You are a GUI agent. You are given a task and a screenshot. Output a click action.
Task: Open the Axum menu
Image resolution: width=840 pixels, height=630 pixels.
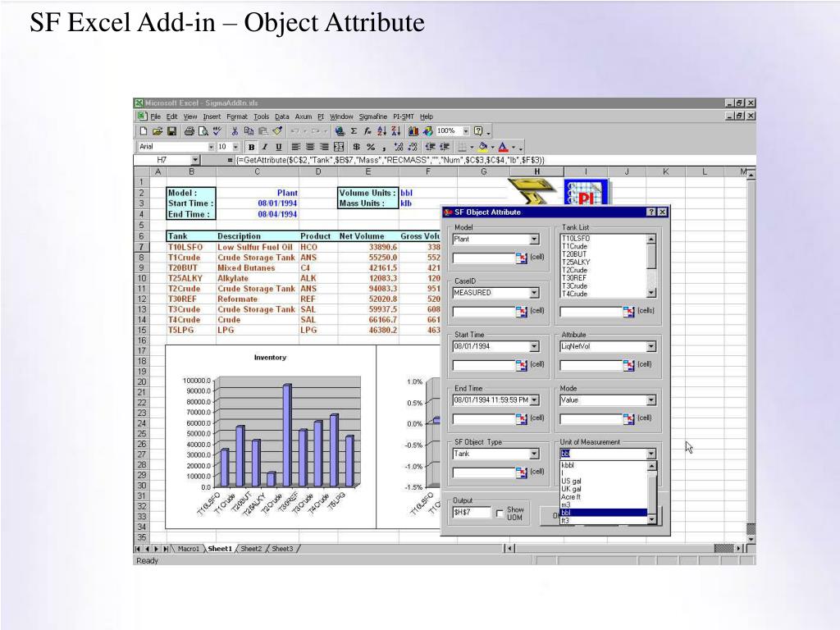[304, 116]
